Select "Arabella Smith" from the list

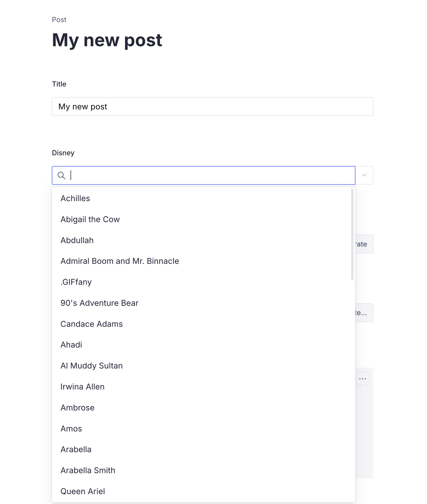point(88,470)
